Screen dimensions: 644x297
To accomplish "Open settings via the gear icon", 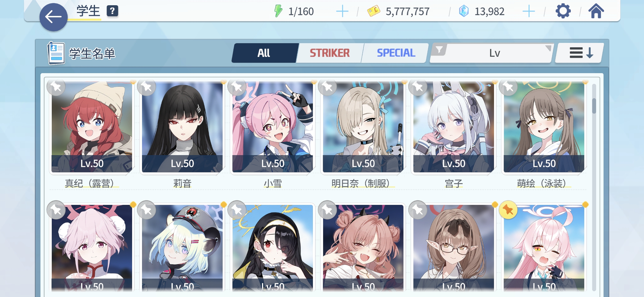I will [x=563, y=11].
